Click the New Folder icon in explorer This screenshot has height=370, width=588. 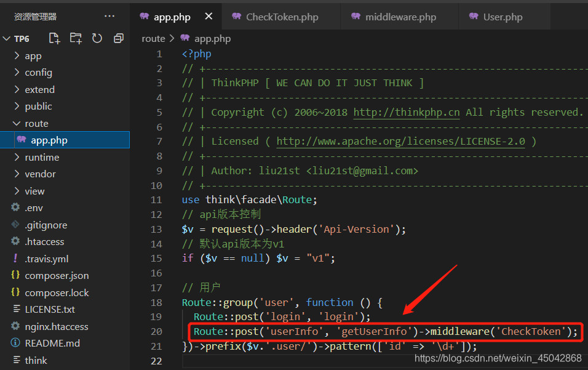pyautogui.click(x=76, y=38)
